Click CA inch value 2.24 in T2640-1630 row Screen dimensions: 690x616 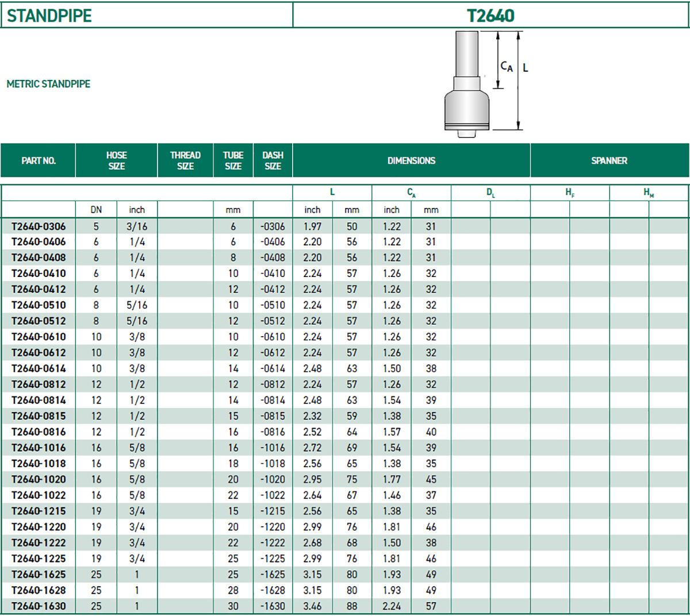point(392,606)
